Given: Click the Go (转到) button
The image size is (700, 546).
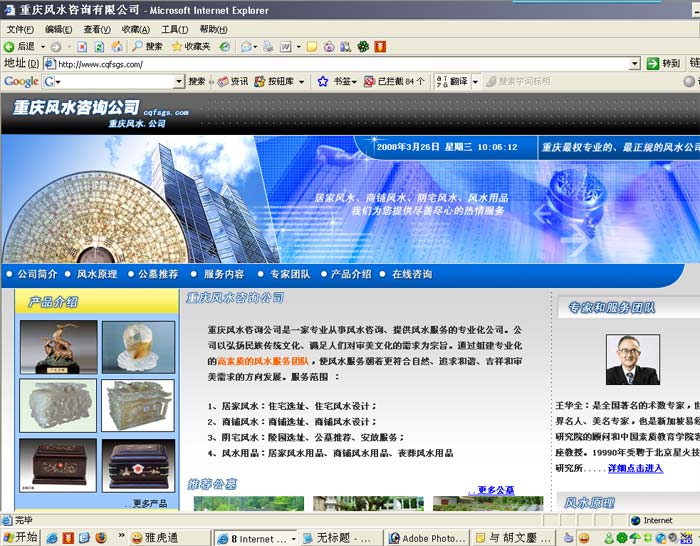Looking at the screenshot, I should (x=663, y=64).
